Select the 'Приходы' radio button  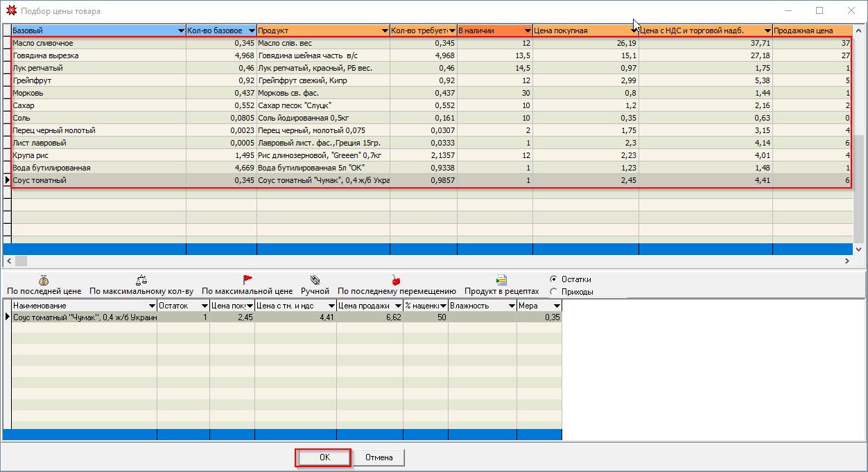pos(553,292)
